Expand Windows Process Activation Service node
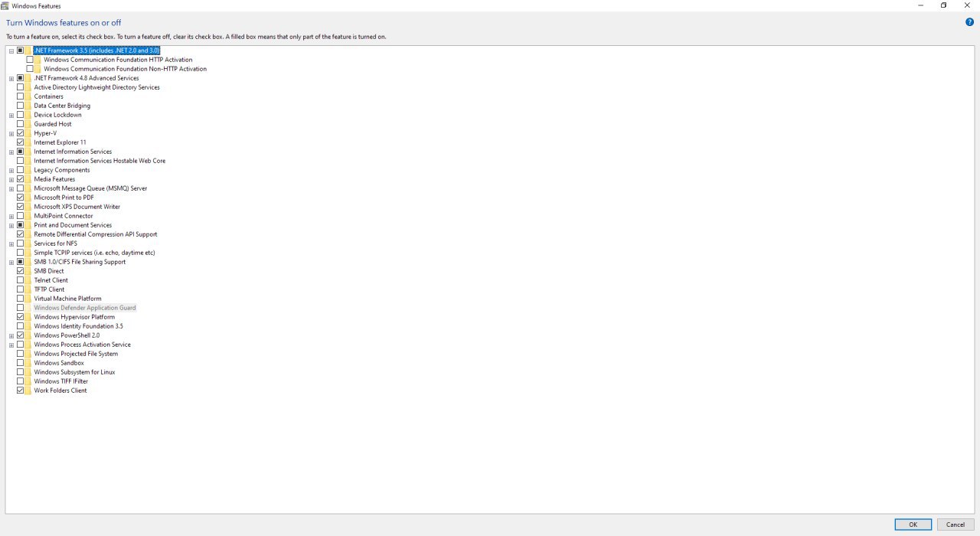 coord(11,345)
